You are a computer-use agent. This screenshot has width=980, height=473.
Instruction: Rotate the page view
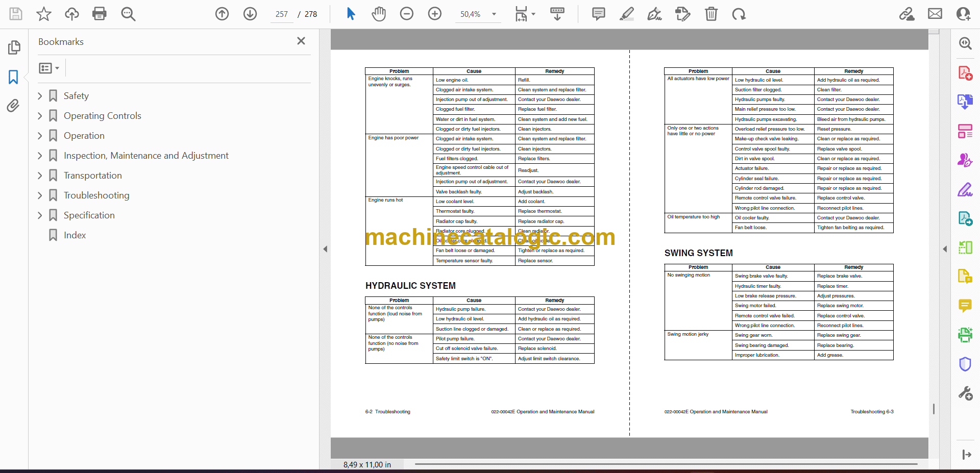coord(739,14)
